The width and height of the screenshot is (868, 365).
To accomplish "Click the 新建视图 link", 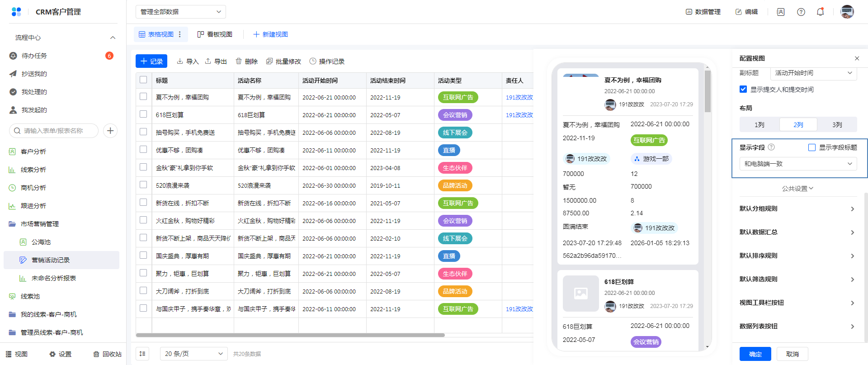I will coord(270,34).
